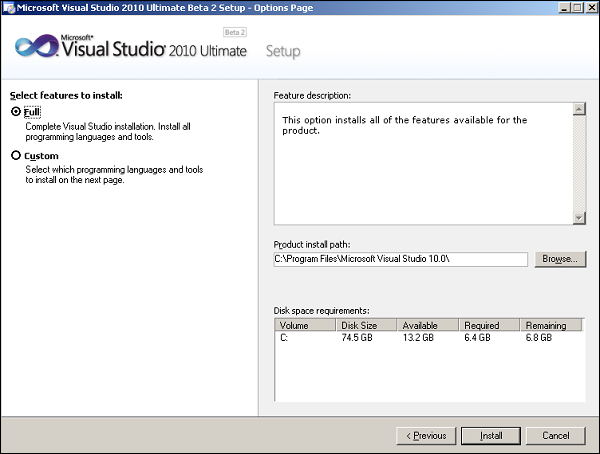Click the Visual Studio infinity logo
This screenshot has height=454, width=600.
(35, 46)
